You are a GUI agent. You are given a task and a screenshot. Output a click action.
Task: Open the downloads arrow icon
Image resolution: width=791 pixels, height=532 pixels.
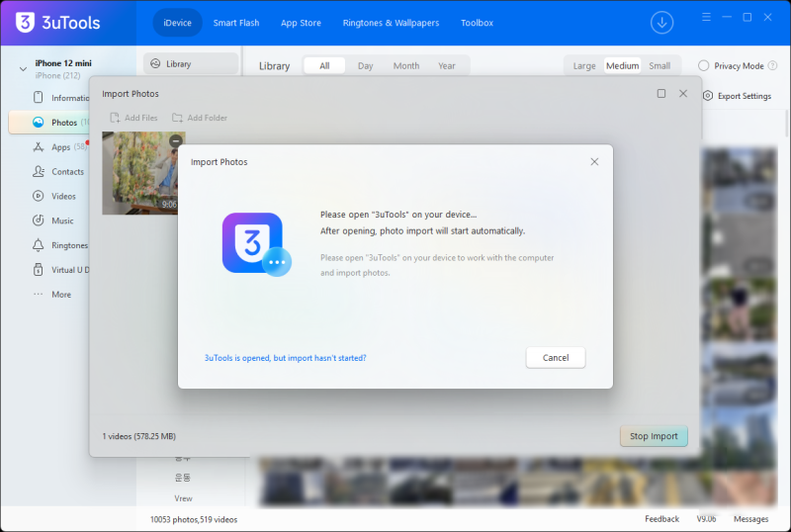click(661, 23)
